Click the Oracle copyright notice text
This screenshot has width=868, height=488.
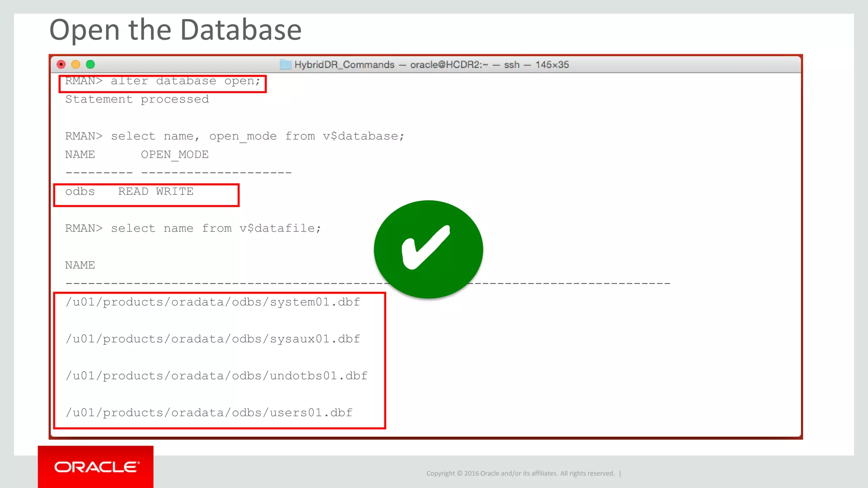(x=520, y=474)
